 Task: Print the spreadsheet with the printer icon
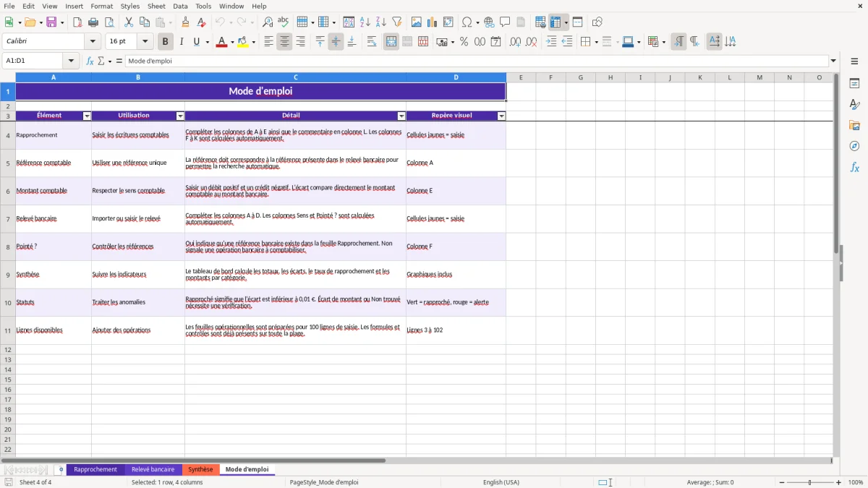click(93, 22)
